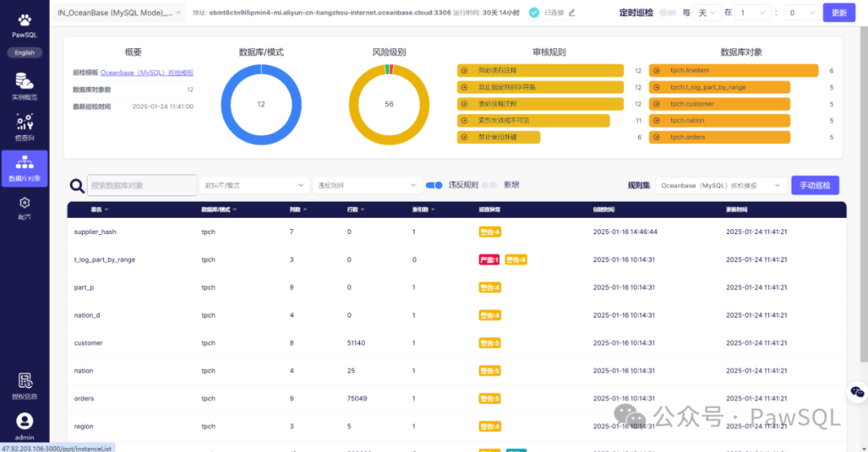This screenshot has width=868, height=452.
Task: Select the database objects sidebar icon
Action: tap(24, 162)
